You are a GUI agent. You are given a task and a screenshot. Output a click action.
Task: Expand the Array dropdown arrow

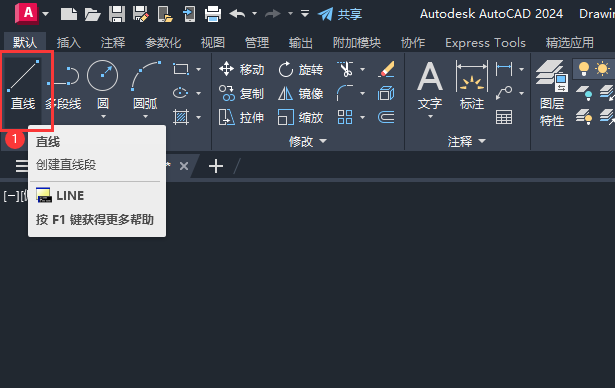[x=362, y=117]
